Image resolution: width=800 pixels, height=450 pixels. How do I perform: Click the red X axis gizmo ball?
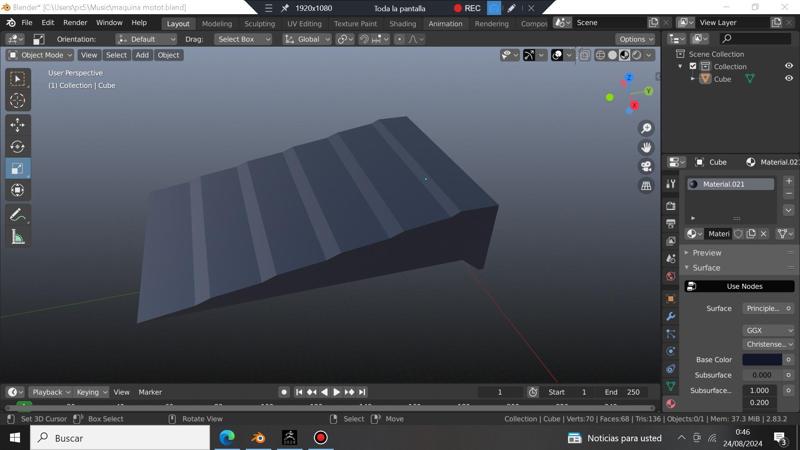pyautogui.click(x=634, y=105)
